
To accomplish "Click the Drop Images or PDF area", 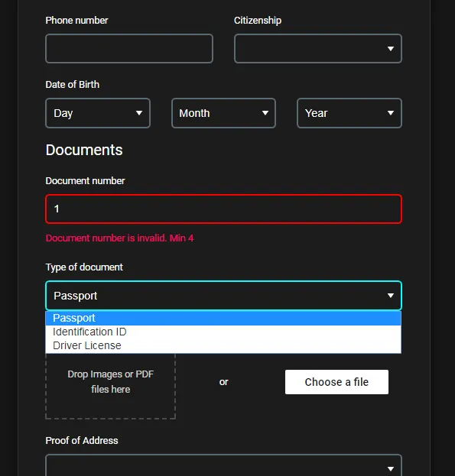I will [x=111, y=386].
